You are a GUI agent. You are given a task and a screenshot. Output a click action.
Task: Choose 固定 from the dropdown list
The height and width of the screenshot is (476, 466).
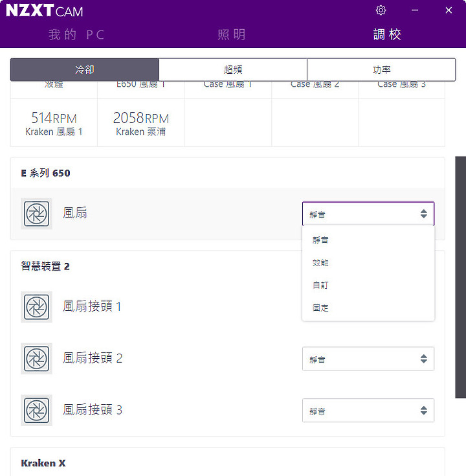coord(368,308)
